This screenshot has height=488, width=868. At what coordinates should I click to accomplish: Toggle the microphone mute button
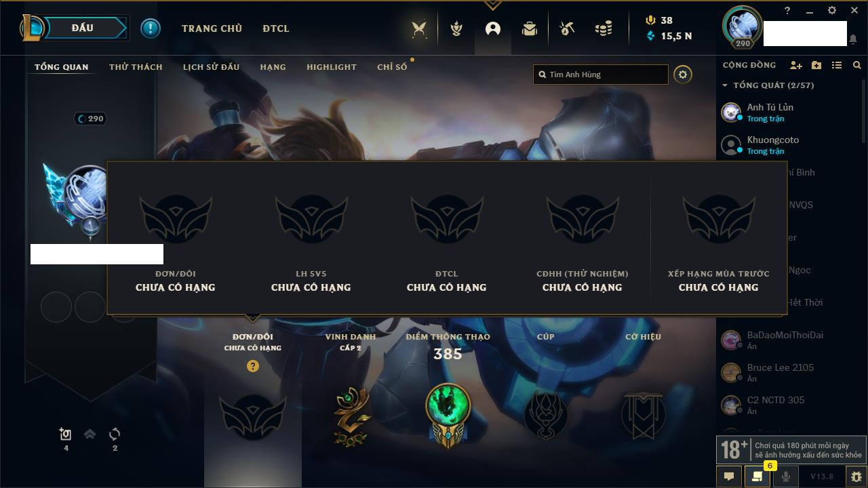click(x=785, y=476)
